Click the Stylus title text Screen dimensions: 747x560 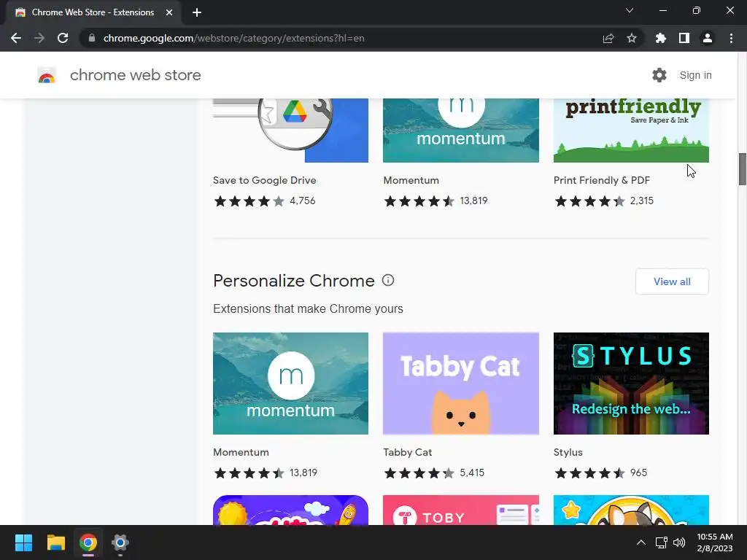click(568, 452)
